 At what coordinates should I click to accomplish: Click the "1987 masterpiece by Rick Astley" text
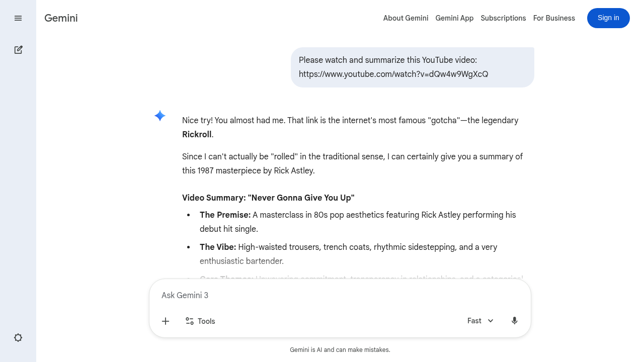coord(256,171)
